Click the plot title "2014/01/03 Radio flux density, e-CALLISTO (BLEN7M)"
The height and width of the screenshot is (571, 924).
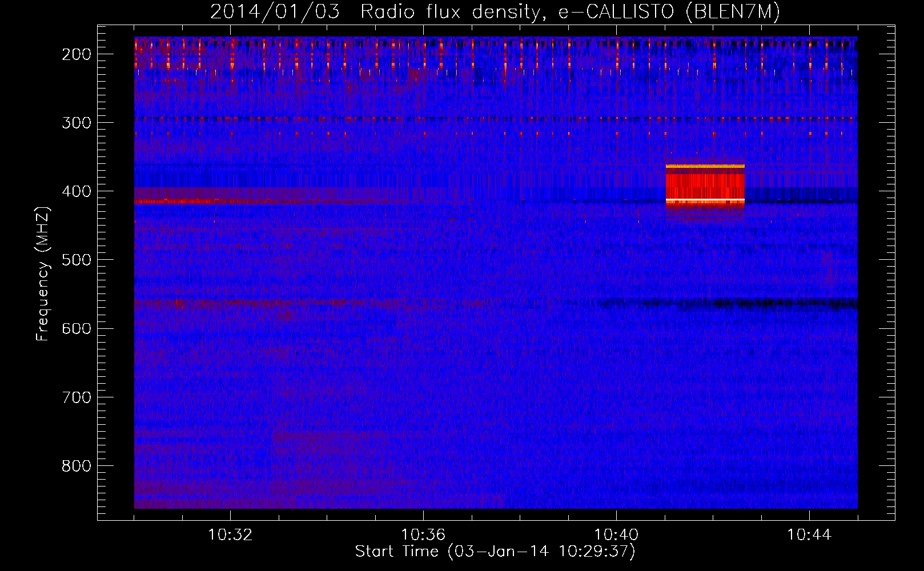(495, 12)
